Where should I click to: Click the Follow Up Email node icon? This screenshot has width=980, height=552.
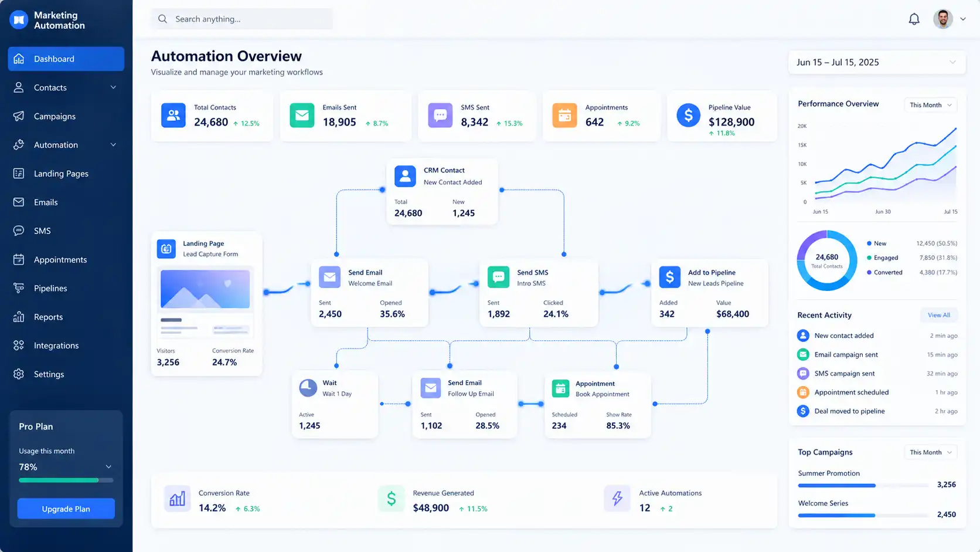click(431, 388)
